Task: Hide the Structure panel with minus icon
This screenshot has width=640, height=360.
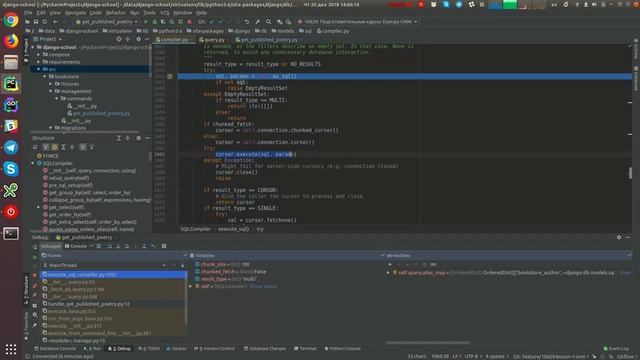Action: (147, 138)
